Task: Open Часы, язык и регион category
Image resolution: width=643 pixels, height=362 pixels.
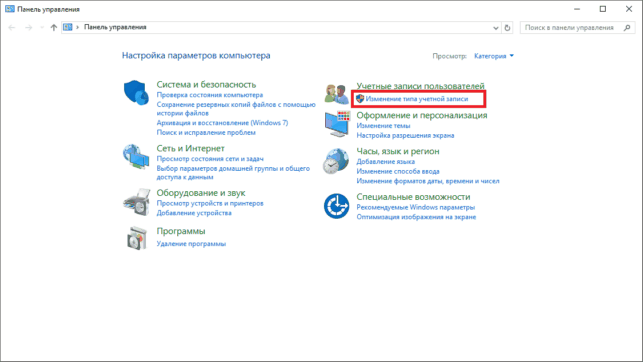Action: pyautogui.click(x=398, y=151)
